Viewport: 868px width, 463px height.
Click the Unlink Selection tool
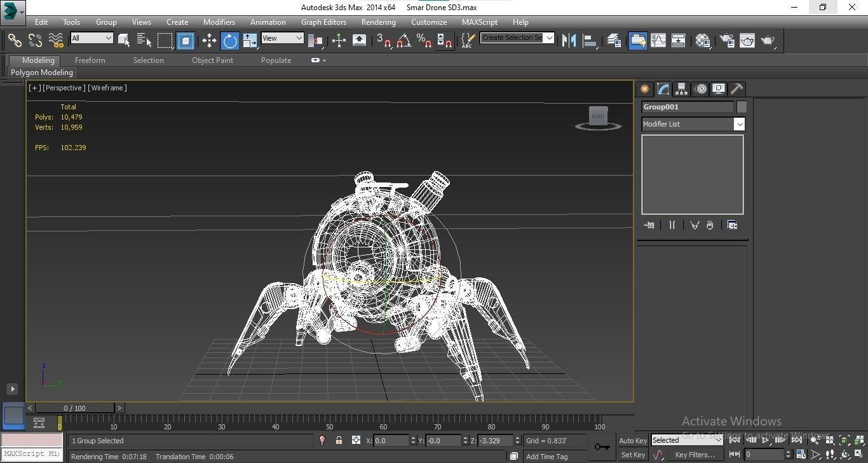coord(36,40)
